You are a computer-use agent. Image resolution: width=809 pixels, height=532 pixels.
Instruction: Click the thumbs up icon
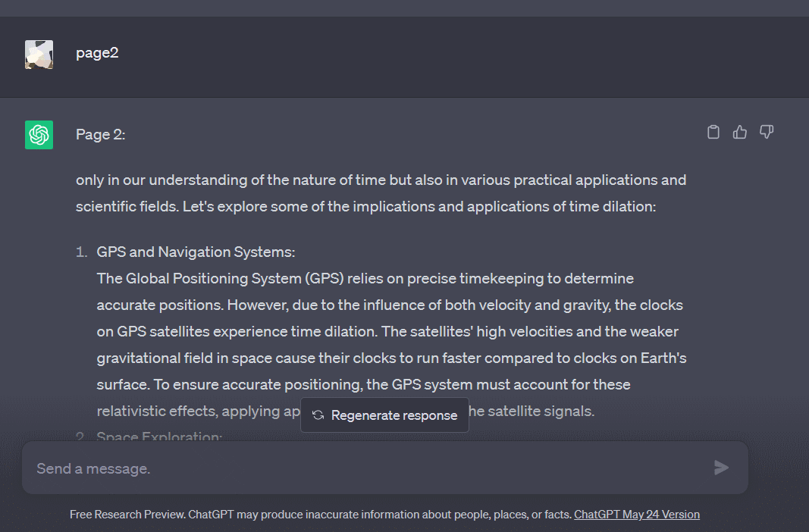tap(740, 133)
